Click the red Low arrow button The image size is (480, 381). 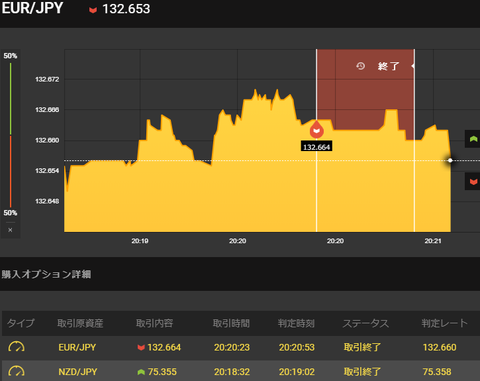point(473,181)
